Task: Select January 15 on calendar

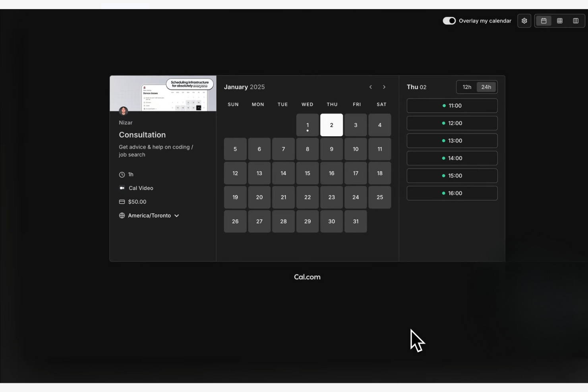Action: [307, 173]
